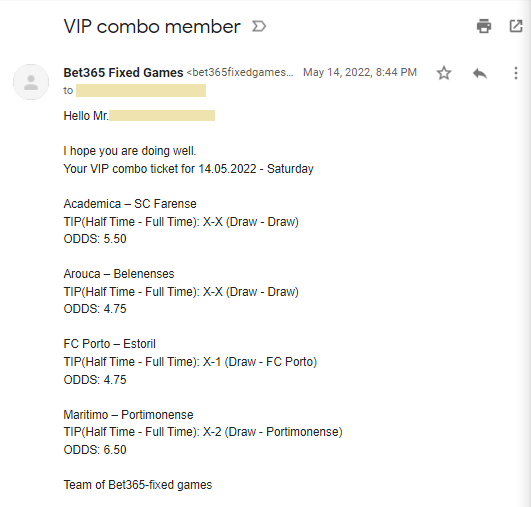Click the FC Porto – Estoril match line
The height and width of the screenshot is (507, 531).
click(x=109, y=344)
